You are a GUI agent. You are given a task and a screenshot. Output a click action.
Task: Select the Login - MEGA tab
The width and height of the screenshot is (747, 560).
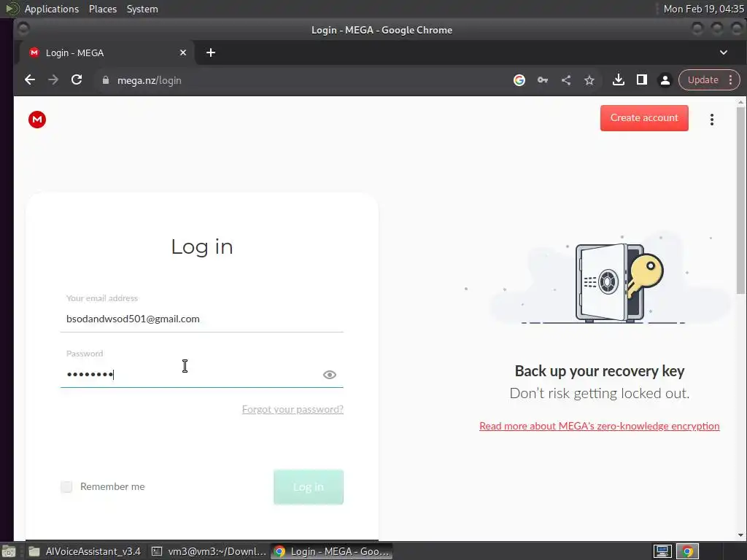click(x=107, y=52)
